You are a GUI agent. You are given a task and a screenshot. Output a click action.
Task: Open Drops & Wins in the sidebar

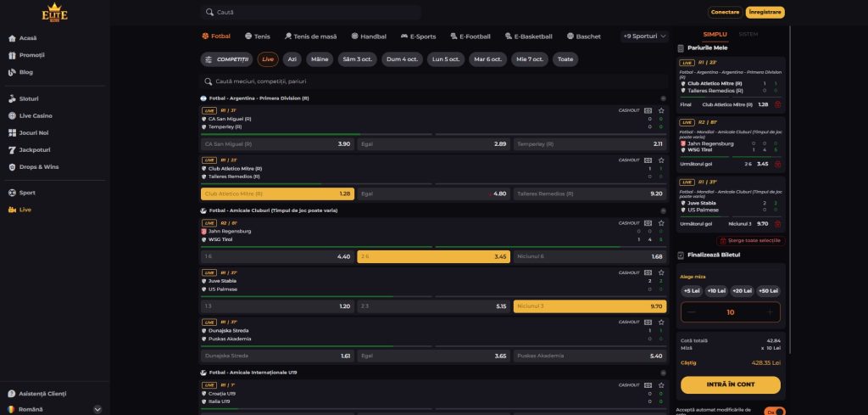39,167
